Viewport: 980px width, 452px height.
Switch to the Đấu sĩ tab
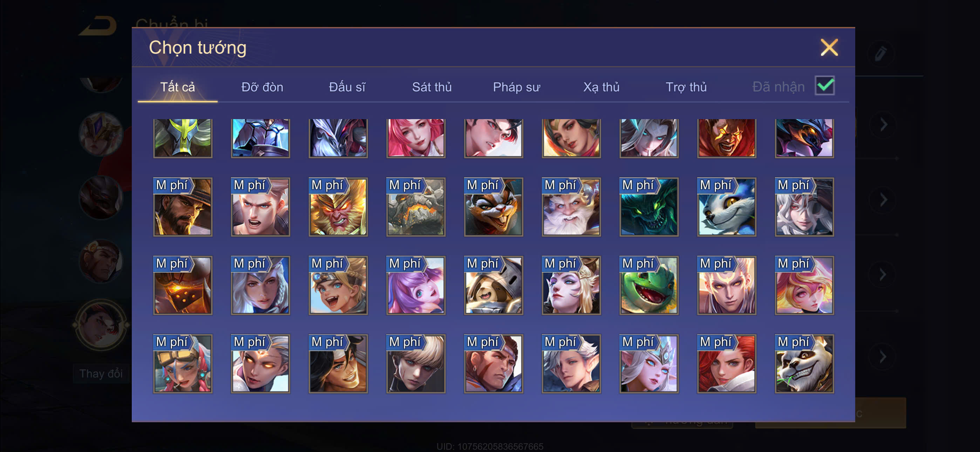(347, 87)
